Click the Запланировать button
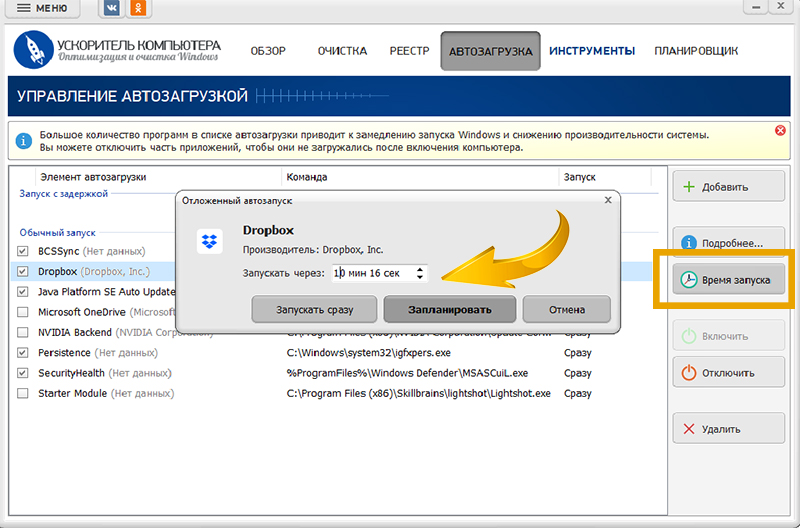800x528 pixels. pos(449,309)
